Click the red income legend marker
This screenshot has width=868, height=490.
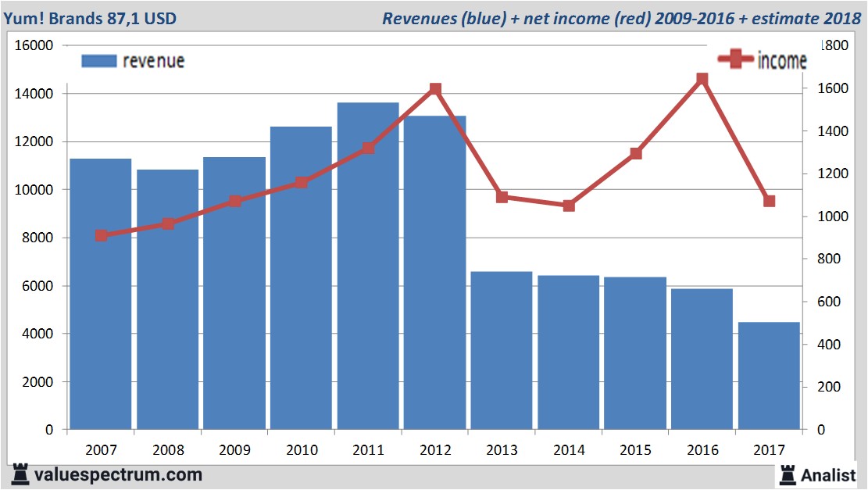(x=736, y=59)
